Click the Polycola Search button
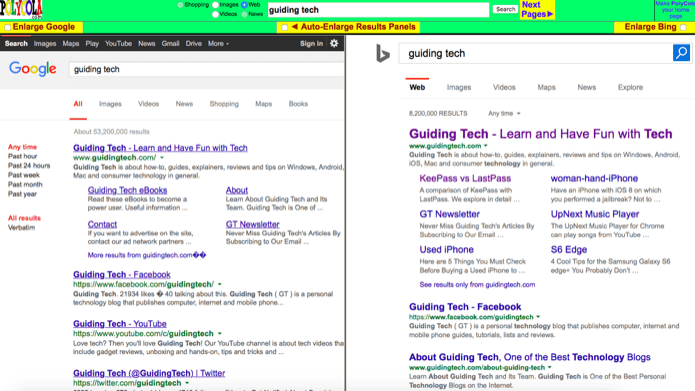 pyautogui.click(x=505, y=9)
